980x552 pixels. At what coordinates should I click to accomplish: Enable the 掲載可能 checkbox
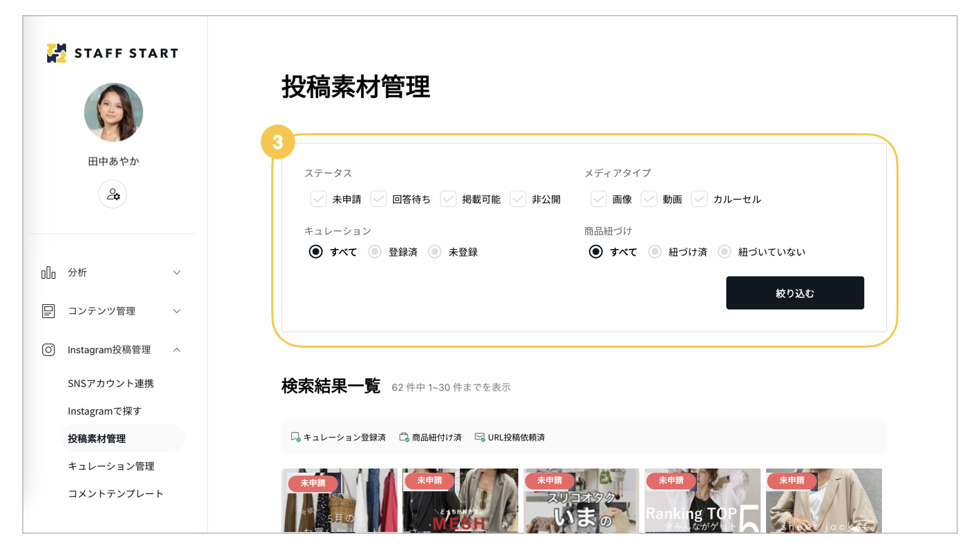click(448, 199)
